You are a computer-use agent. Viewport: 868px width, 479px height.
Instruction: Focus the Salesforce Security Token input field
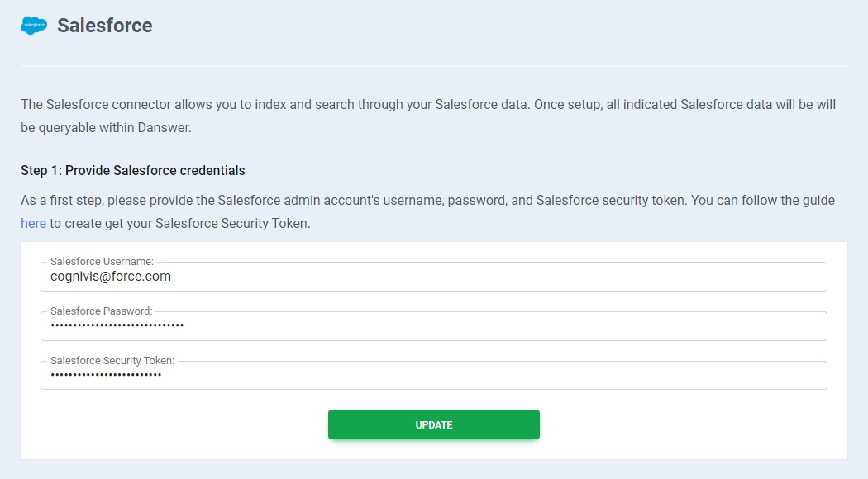point(496,376)
